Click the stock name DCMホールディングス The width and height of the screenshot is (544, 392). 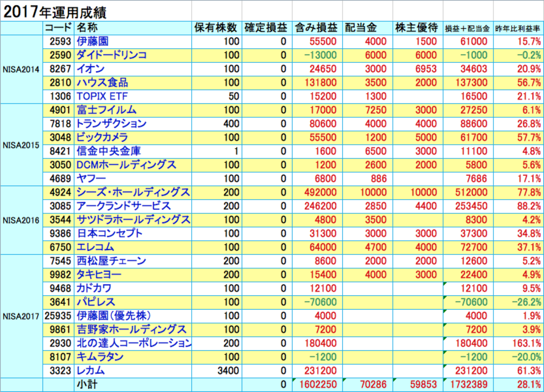click(126, 165)
